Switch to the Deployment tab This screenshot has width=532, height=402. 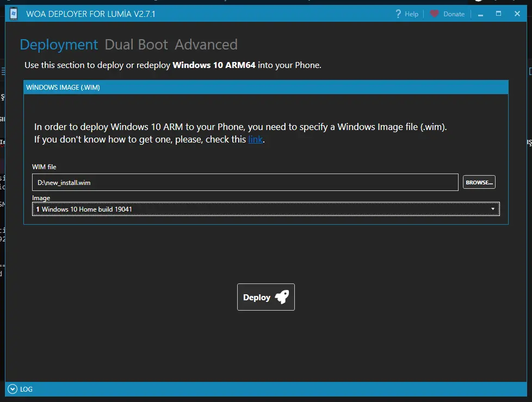tap(59, 45)
